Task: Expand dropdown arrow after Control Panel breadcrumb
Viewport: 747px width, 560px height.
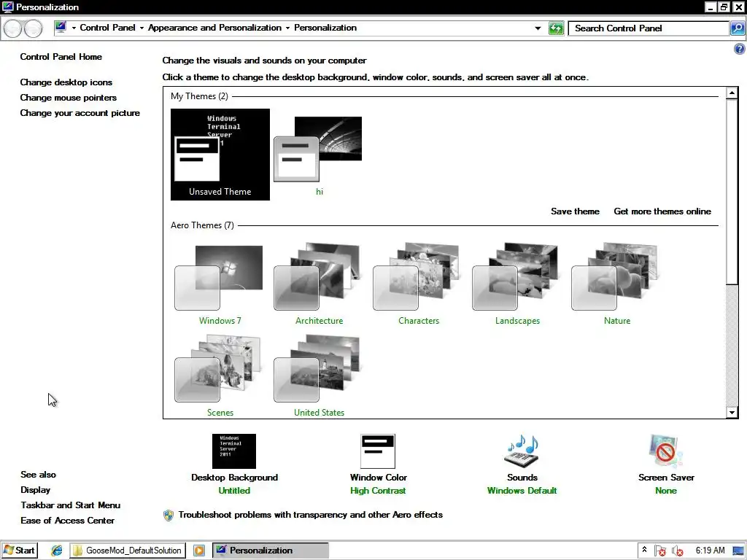Action: 142,28
